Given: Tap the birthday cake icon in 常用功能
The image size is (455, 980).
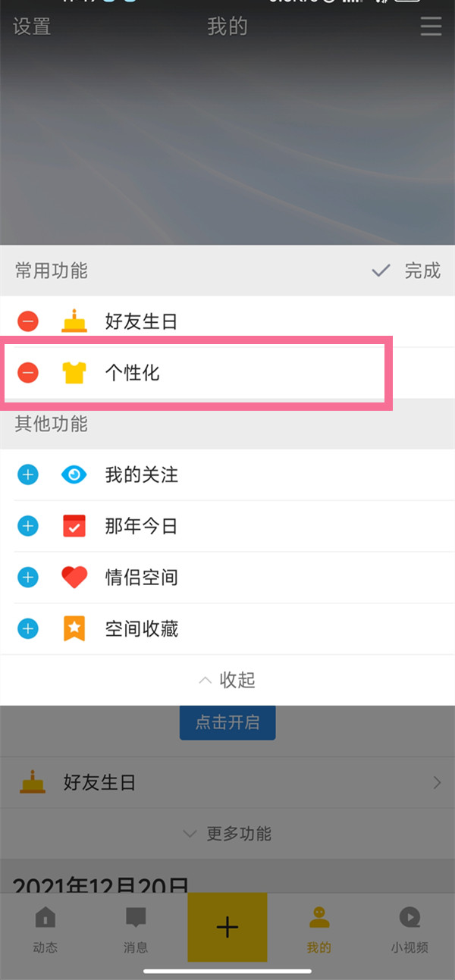Looking at the screenshot, I should click(74, 321).
